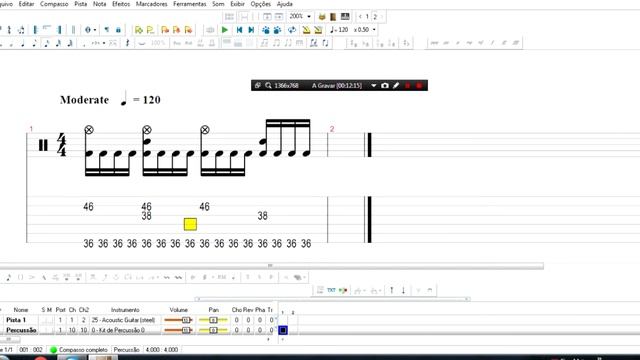Adjust Percussão volume slider
Image resolution: width=640 pixels, height=360 pixels.
coord(178,330)
